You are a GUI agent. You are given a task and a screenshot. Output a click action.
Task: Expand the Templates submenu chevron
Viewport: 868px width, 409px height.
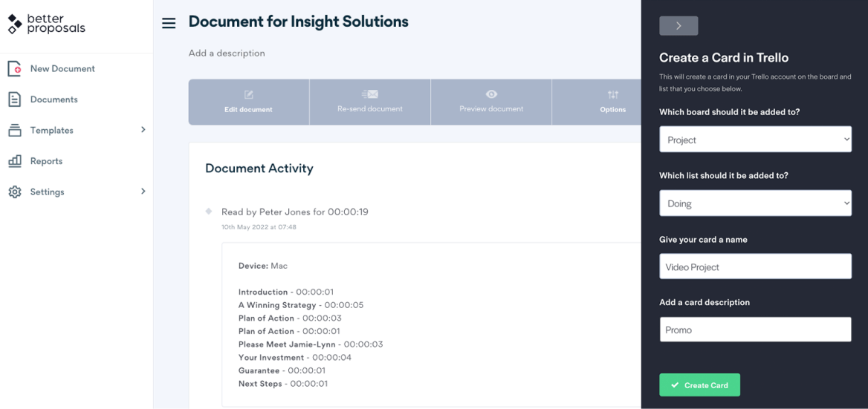coord(143,130)
